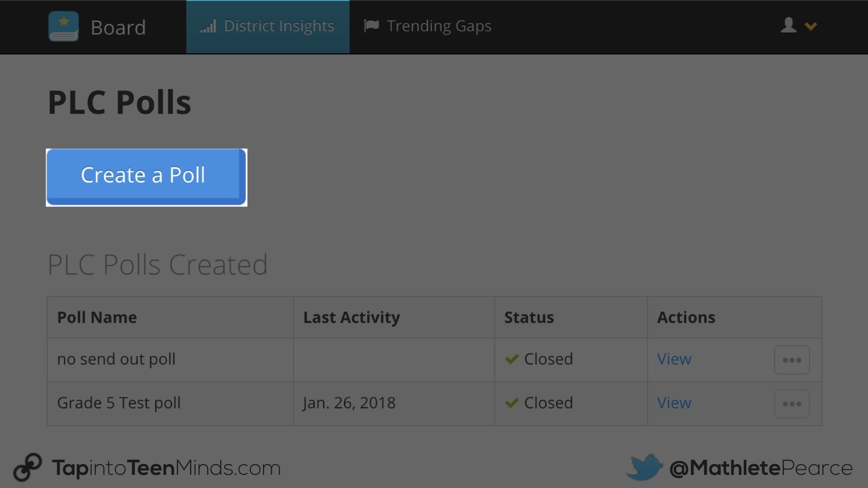View the Grade 5 Test poll
Screen dimensions: 868x488
pyautogui.click(x=674, y=403)
